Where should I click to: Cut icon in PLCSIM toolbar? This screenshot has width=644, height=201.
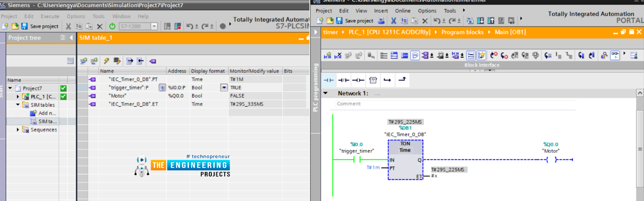(69, 26)
